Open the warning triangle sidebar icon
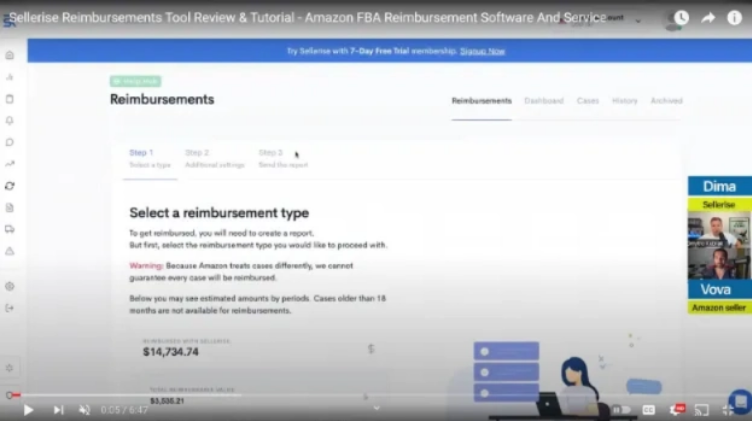Viewport: 752px width, 421px height. [x=10, y=251]
